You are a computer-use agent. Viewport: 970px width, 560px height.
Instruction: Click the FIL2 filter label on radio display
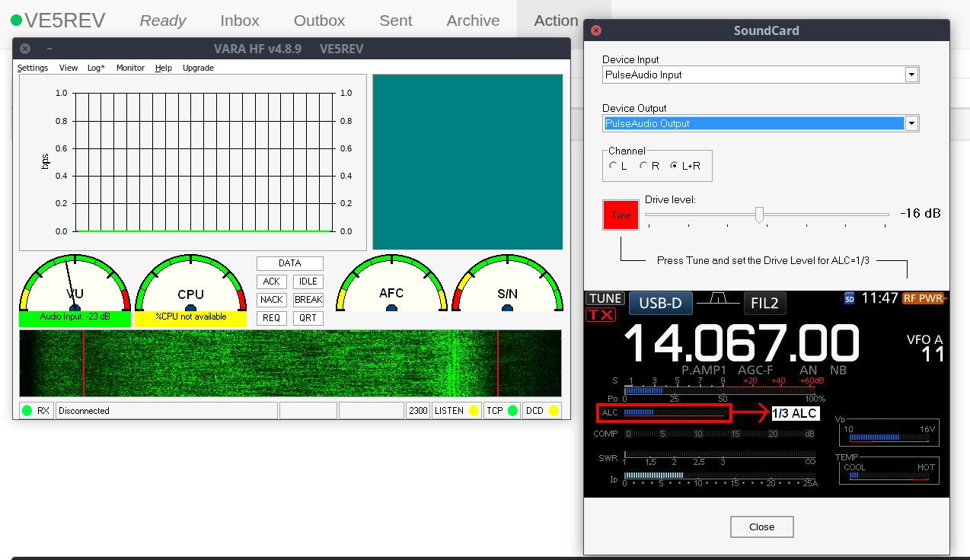tap(764, 304)
